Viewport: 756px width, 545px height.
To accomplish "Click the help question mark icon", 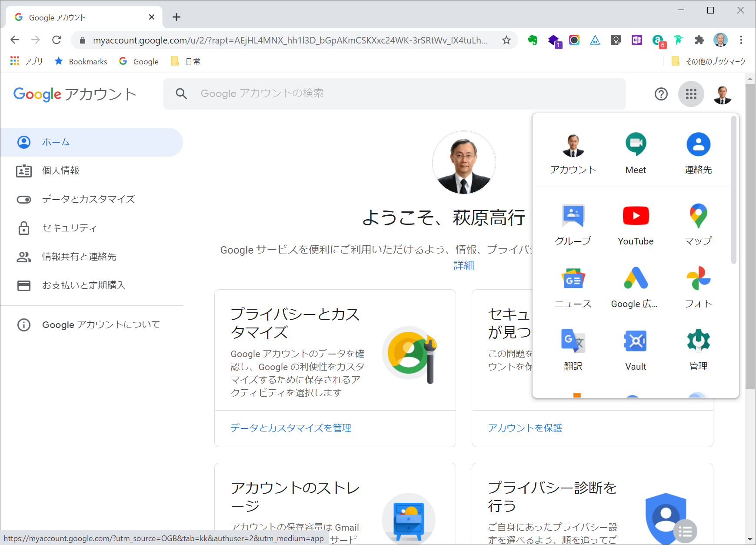I will [661, 94].
